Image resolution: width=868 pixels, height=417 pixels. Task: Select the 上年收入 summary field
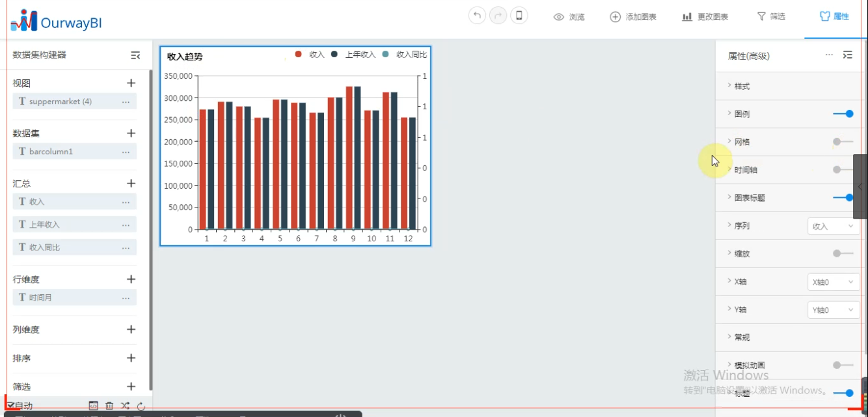coord(75,224)
